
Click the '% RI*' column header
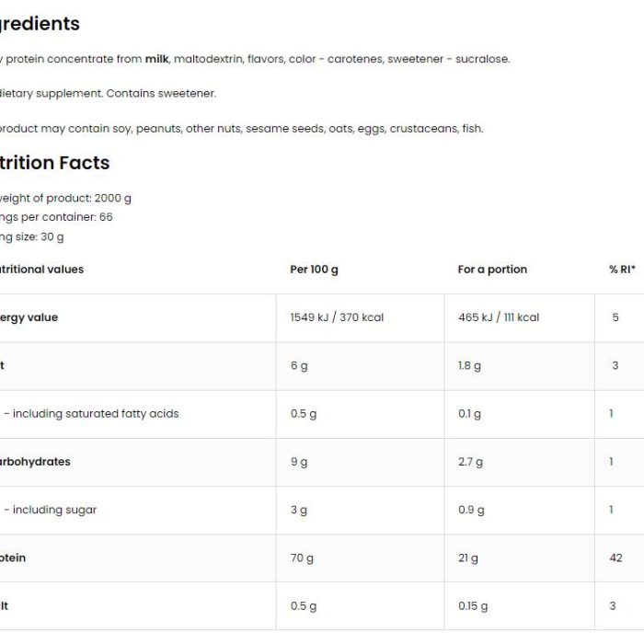622,270
